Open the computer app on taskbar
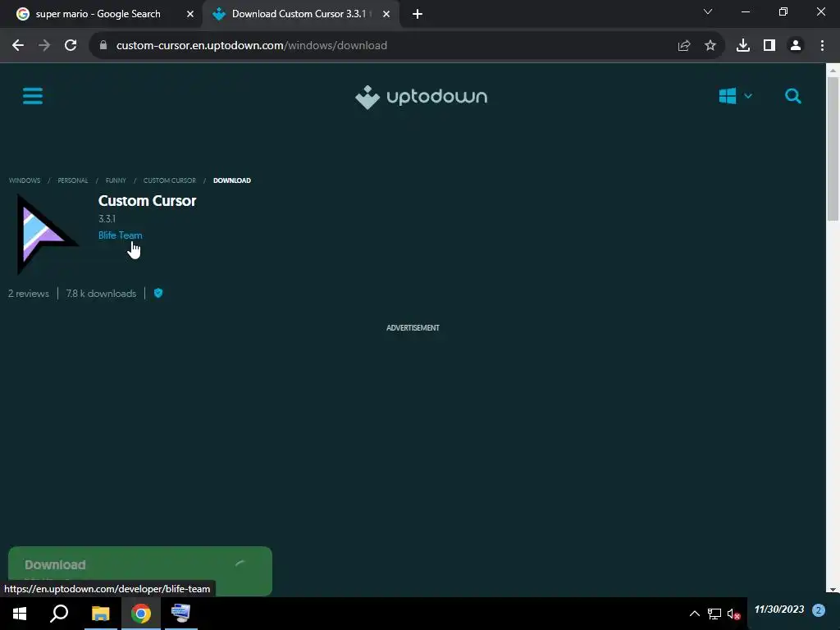 (180, 614)
